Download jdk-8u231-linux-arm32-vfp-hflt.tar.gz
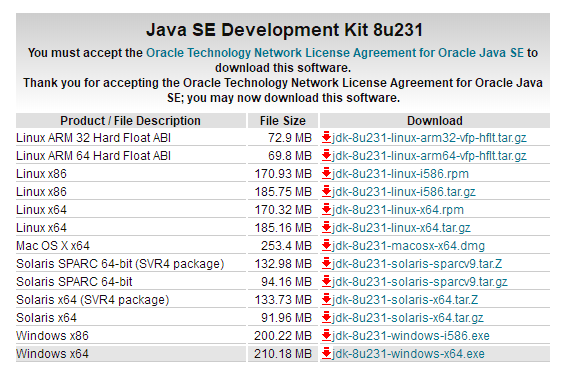 (429, 138)
